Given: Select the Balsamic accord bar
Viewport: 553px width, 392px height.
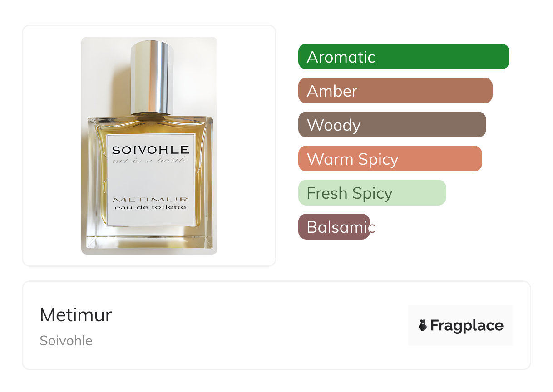Looking at the screenshot, I should click(x=334, y=227).
